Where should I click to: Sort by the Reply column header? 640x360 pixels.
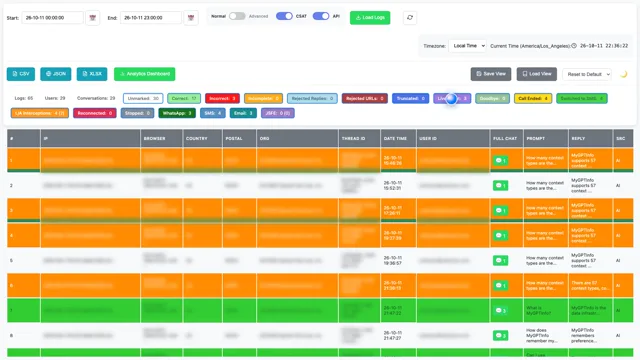click(590, 138)
